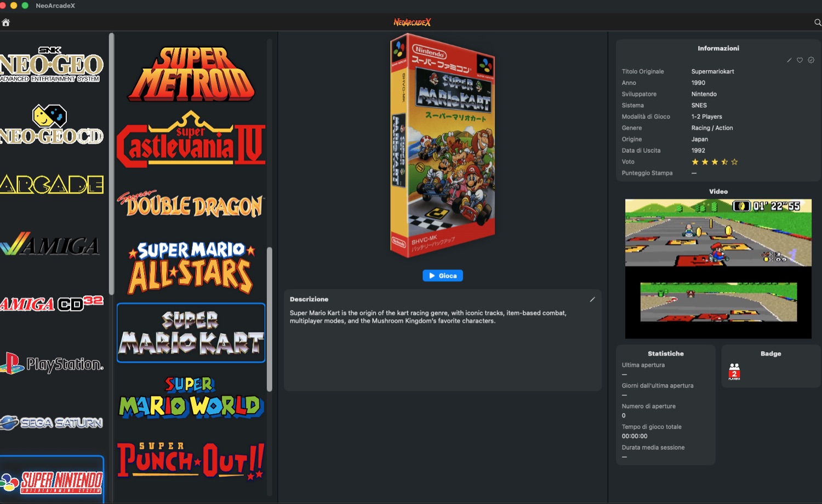Click the 'Supermariokart' original title value
This screenshot has height=504, width=822.
click(x=712, y=71)
